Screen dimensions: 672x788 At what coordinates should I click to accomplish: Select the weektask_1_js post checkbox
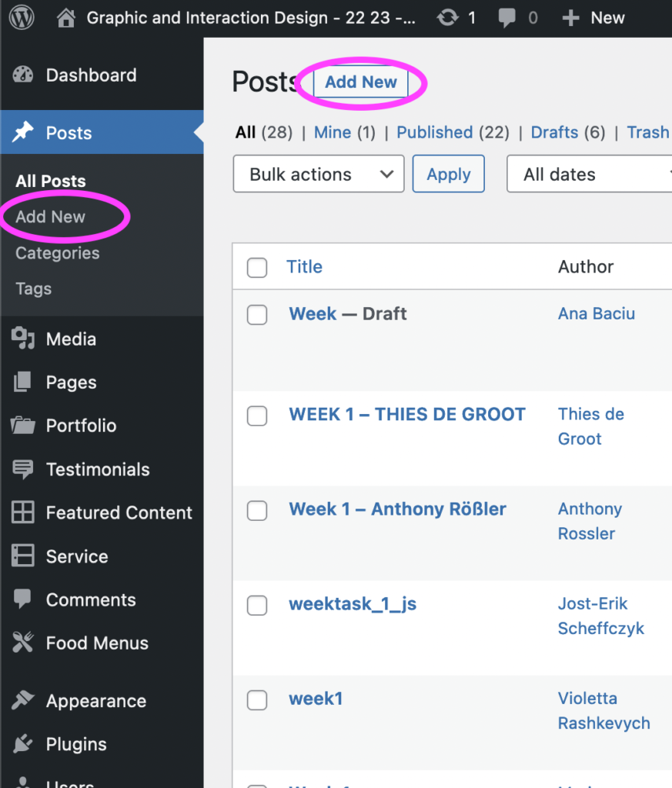pos(257,606)
